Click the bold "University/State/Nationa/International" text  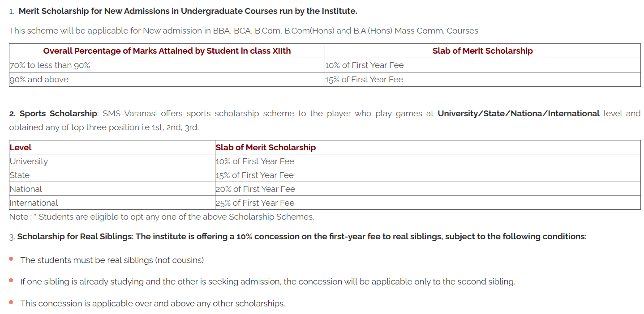point(518,114)
